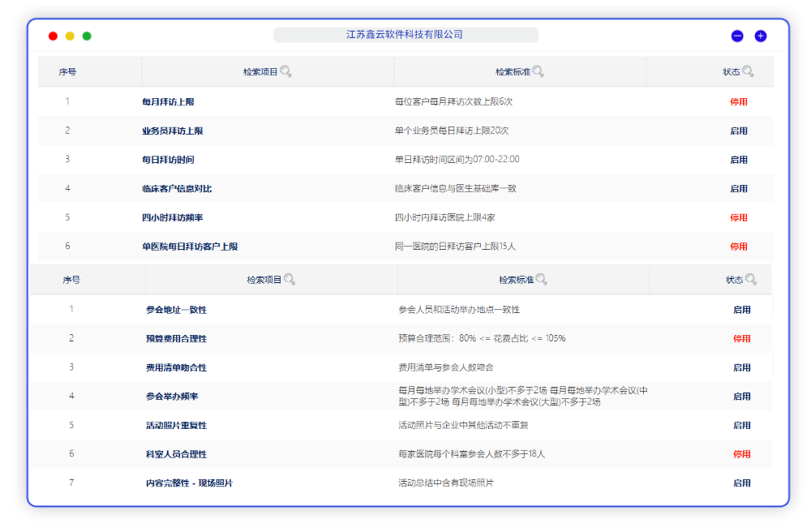Click search icon beside 检索项目 in upper table
The height and width of the screenshot is (532, 811).
[285, 72]
